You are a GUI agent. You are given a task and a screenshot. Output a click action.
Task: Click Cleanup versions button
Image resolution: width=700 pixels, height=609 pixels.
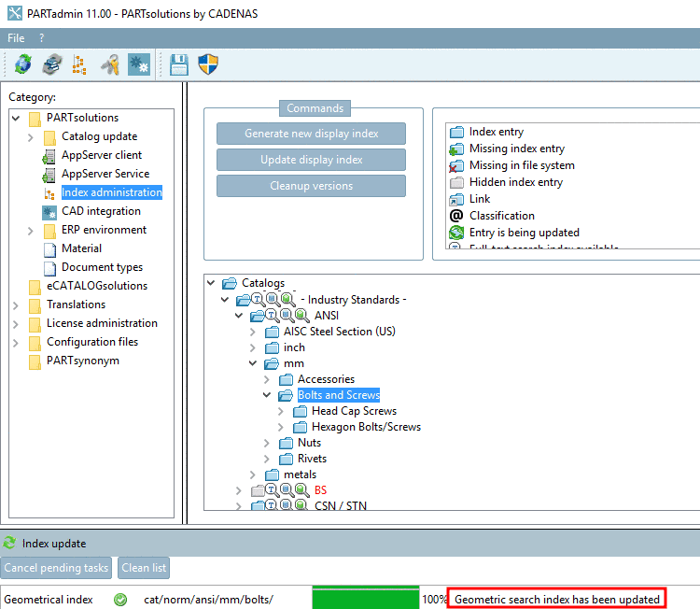click(311, 186)
